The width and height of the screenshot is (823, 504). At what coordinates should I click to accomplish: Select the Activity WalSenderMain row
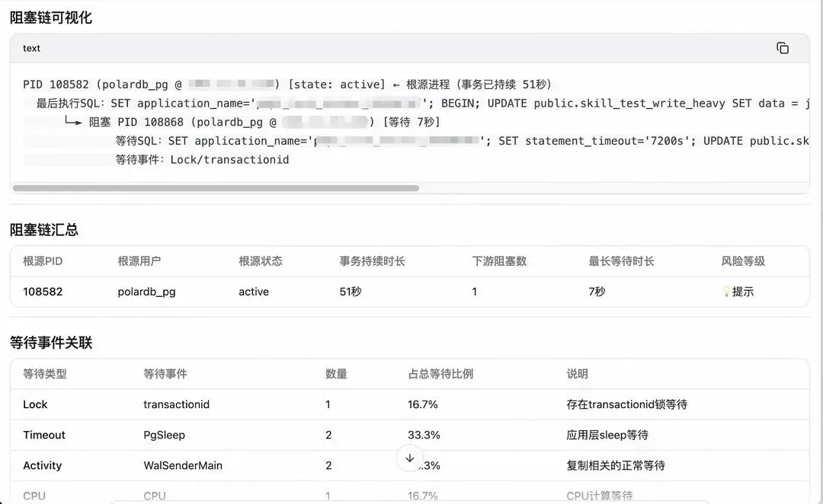pos(409,465)
